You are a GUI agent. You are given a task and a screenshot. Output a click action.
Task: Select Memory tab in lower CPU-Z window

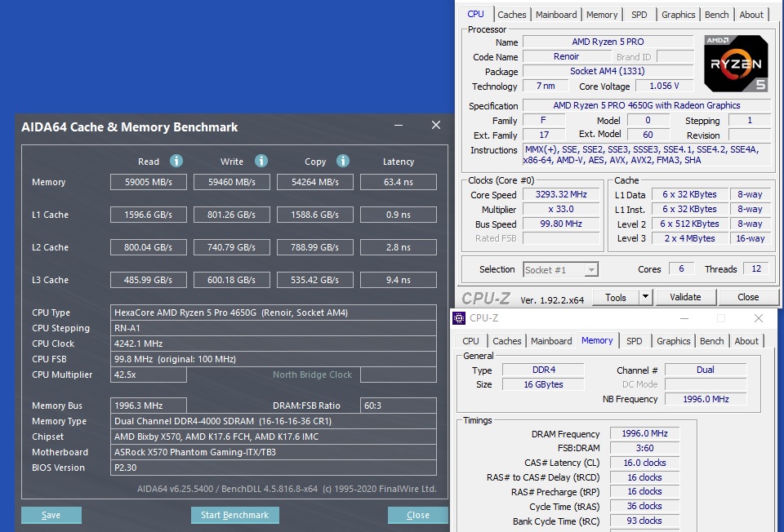[597, 340]
